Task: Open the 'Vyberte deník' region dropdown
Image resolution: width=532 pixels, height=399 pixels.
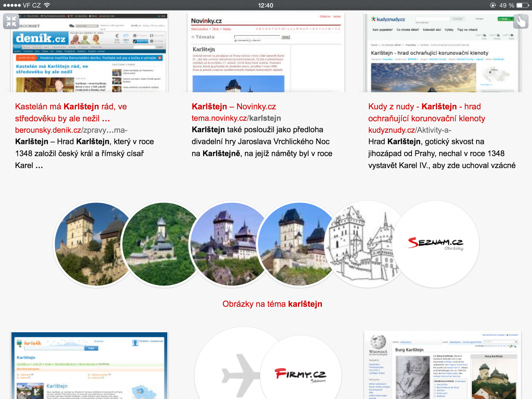Action: click(87, 26)
